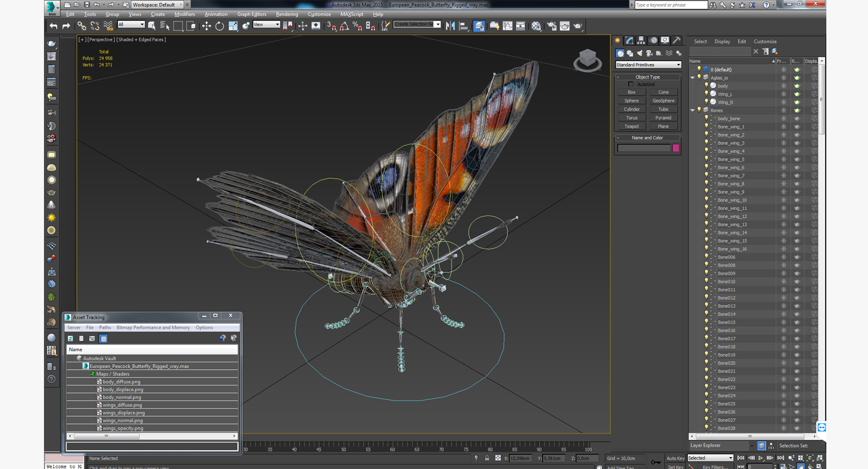The image size is (868, 469).
Task: Toggle freeze snowflake for body row
Action: [784, 86]
